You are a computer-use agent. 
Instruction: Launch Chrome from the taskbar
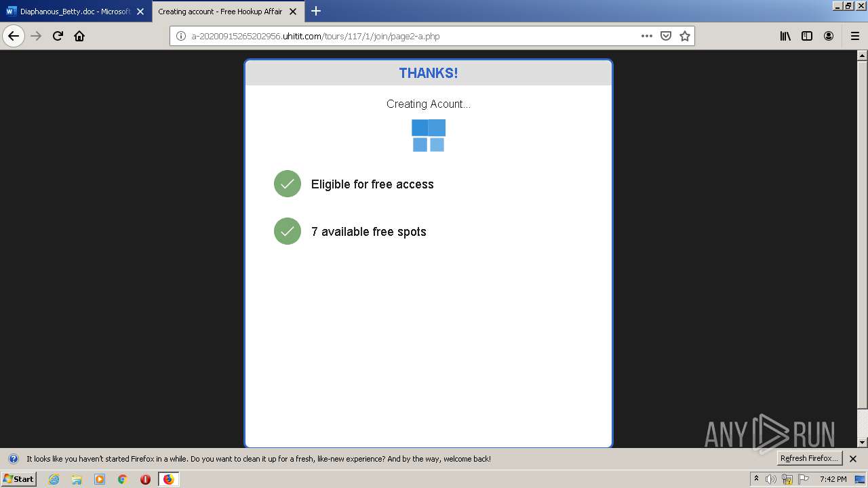[123, 479]
